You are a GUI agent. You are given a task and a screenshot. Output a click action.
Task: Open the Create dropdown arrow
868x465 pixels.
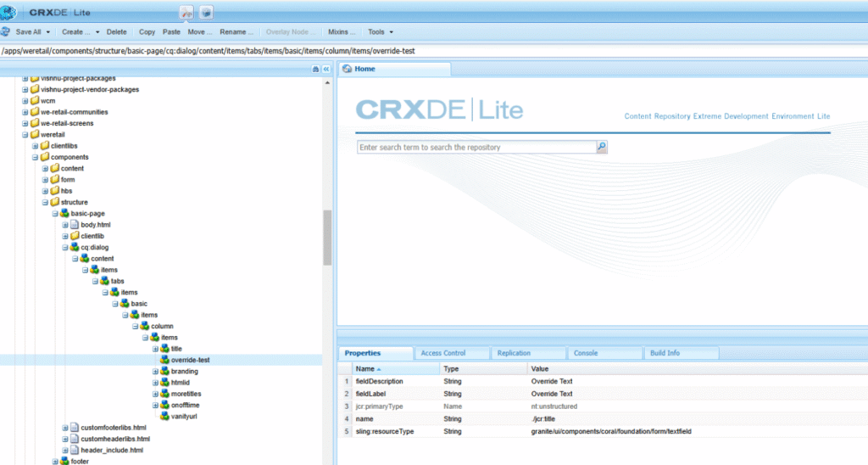97,32
